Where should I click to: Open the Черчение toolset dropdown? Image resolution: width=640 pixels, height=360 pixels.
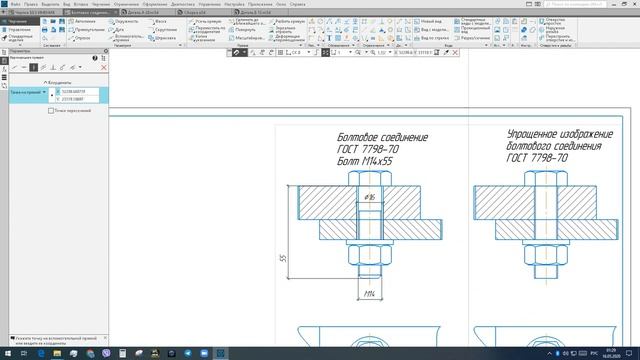20,21
